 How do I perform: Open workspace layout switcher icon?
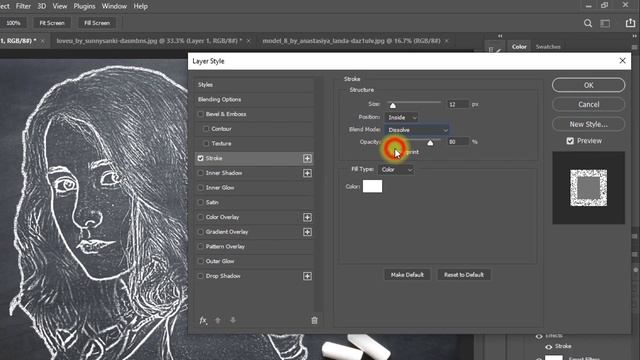[605, 23]
